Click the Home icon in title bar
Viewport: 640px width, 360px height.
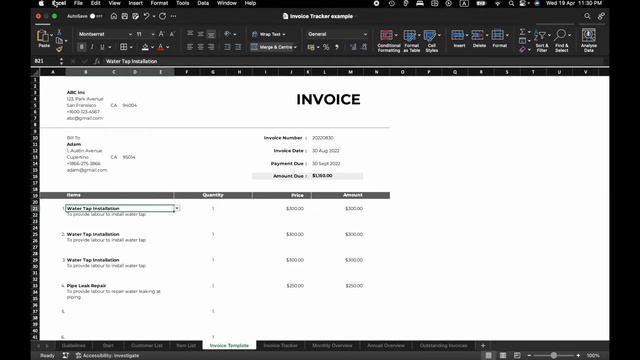pos(114,16)
